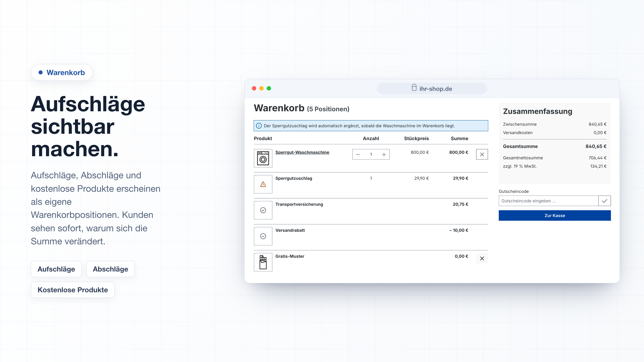This screenshot has height=362, width=644.
Task: Select the Kostenlose Produkte tag
Action: [x=73, y=290]
